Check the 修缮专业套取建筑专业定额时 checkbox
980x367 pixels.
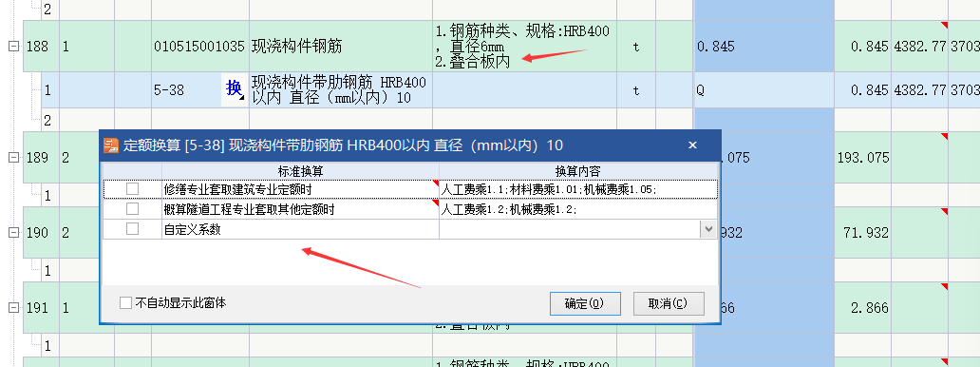tap(133, 188)
